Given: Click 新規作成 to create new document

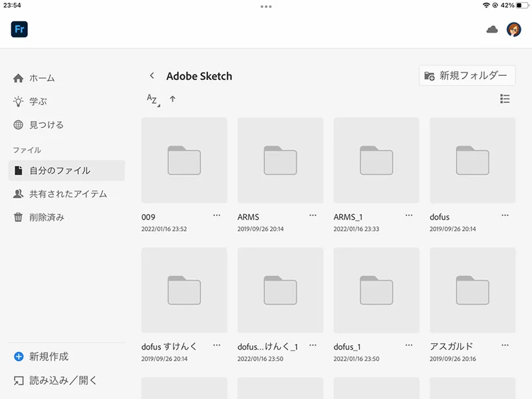Looking at the screenshot, I should coord(49,356).
